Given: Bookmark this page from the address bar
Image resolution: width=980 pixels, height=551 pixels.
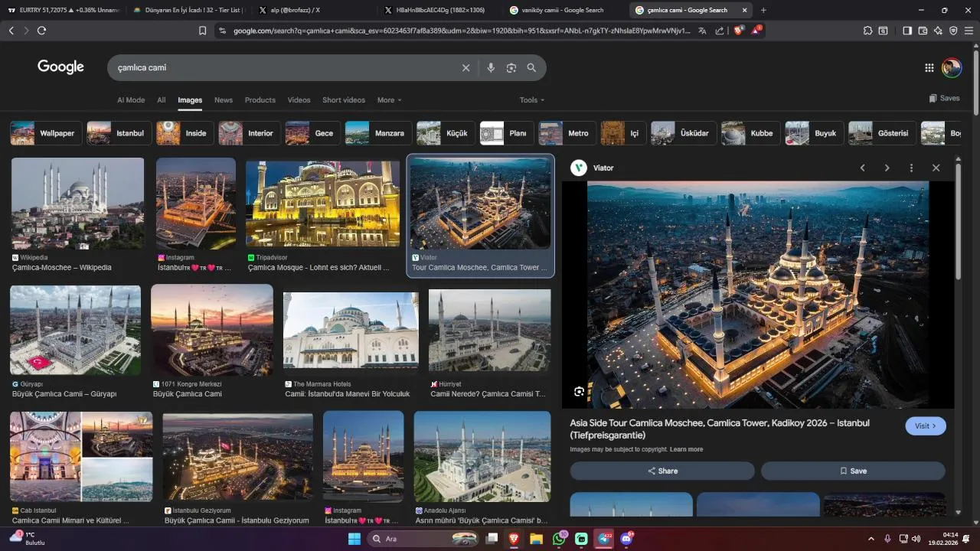Looking at the screenshot, I should [x=203, y=31].
